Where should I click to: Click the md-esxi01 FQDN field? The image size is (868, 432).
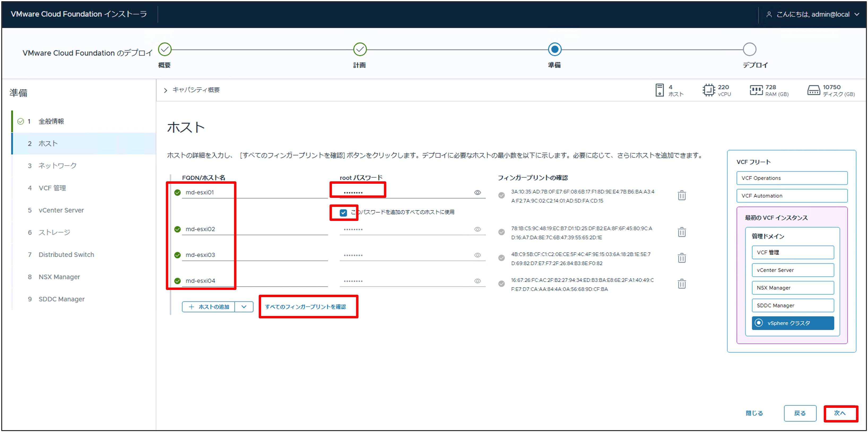[255, 193]
